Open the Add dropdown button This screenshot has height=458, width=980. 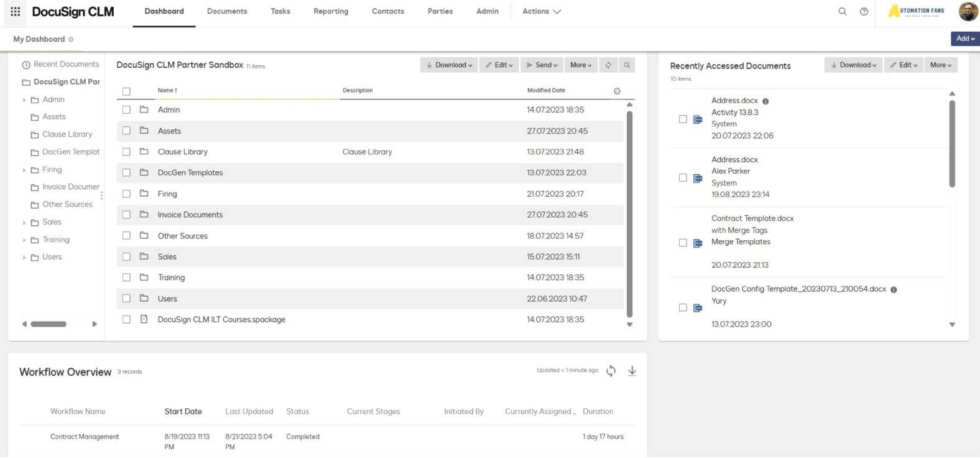coord(965,39)
